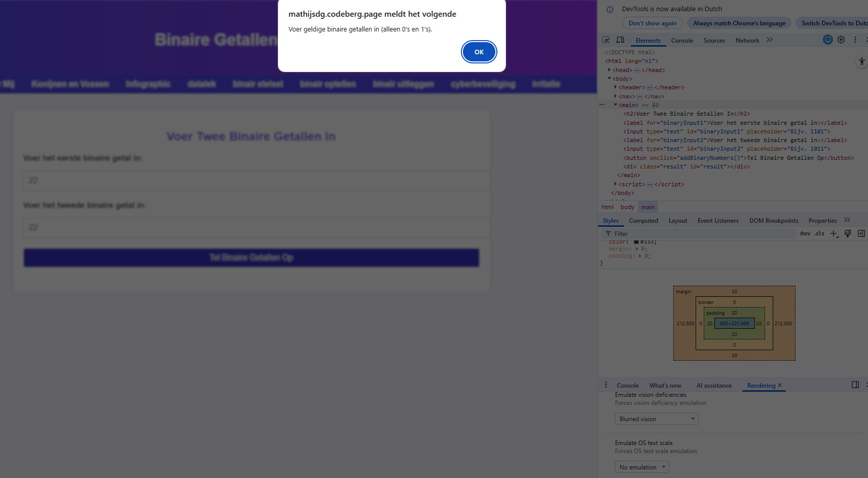Open the cyberbeveiliging nav link
The height and width of the screenshot is (478, 868).
(x=483, y=84)
